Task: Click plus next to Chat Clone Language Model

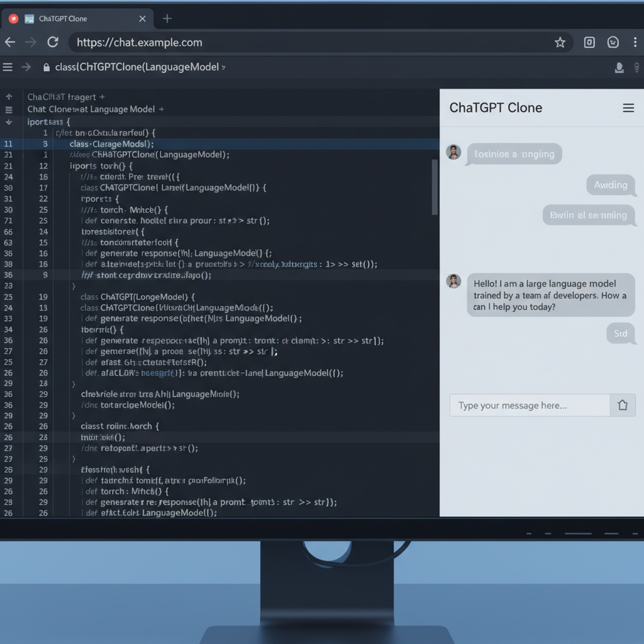Action: point(162,109)
